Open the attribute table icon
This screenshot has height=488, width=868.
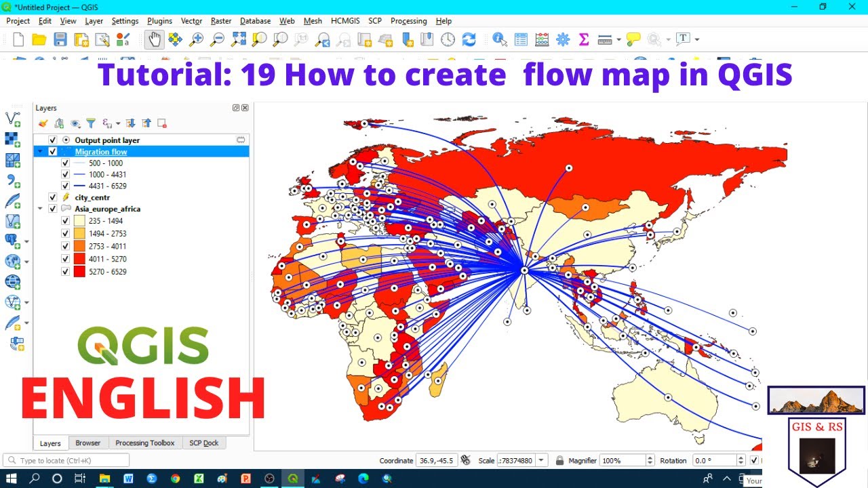(x=521, y=39)
